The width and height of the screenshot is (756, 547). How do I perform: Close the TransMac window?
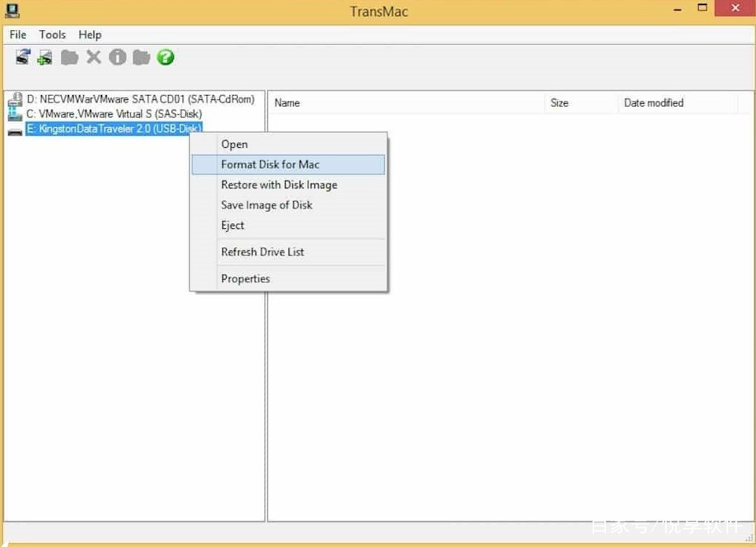pyautogui.click(x=735, y=8)
